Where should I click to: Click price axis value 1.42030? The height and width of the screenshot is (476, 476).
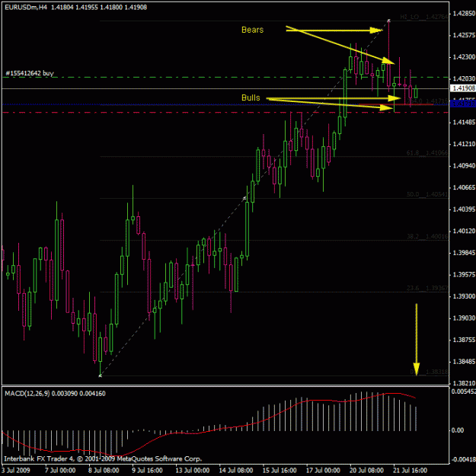click(x=464, y=78)
